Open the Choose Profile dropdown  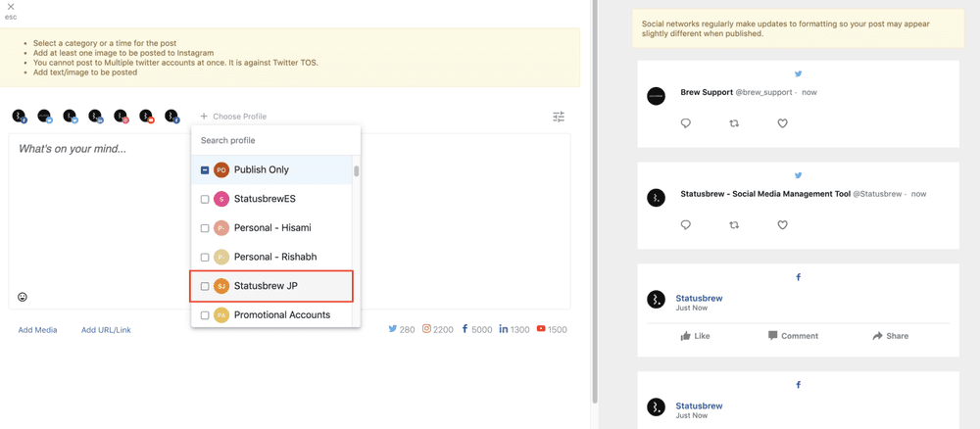[x=233, y=117]
